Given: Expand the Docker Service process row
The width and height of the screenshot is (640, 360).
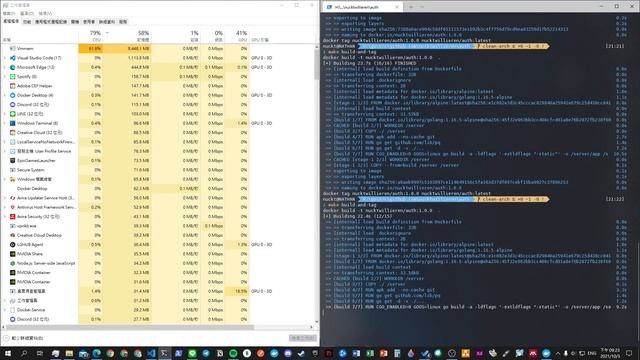Looking at the screenshot, I should click(x=5, y=310).
